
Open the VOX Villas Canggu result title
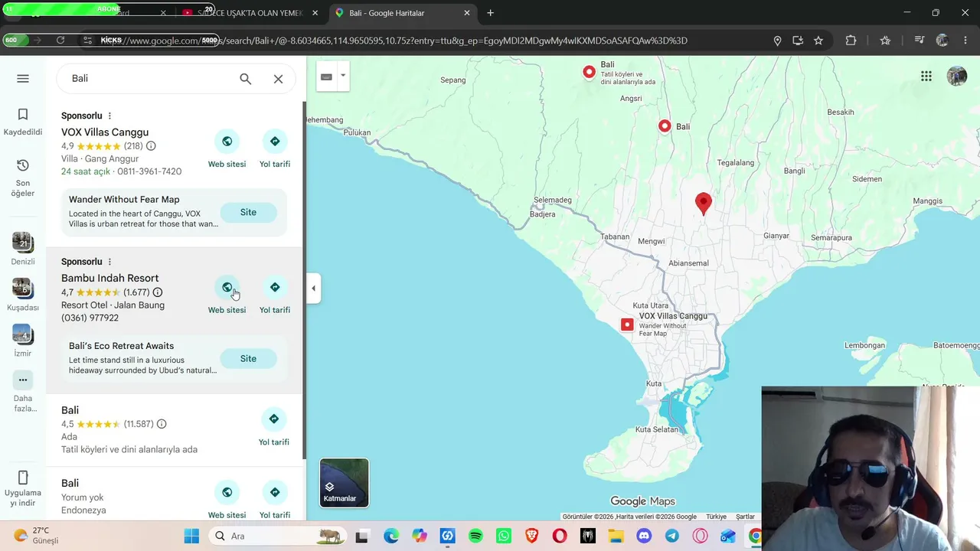coord(105,132)
